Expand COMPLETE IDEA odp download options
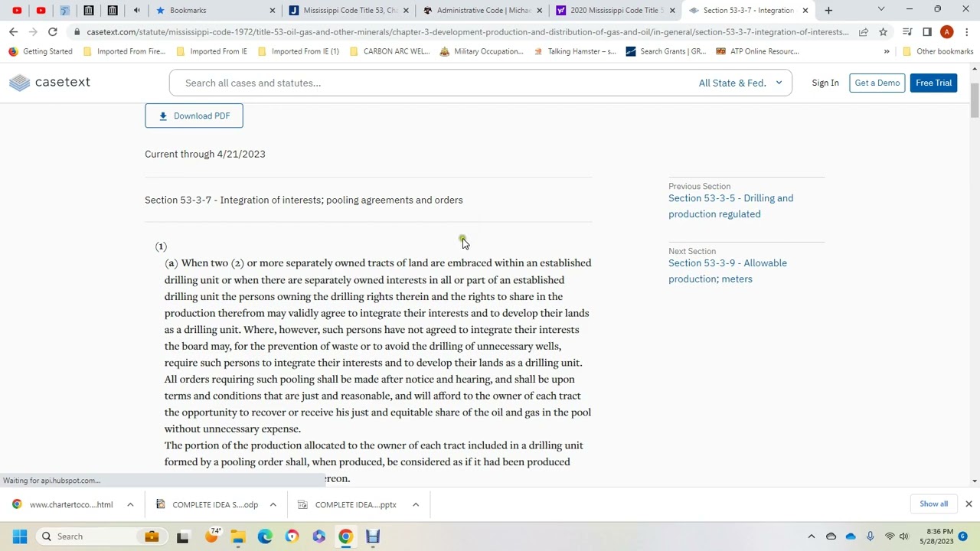 pos(273,504)
